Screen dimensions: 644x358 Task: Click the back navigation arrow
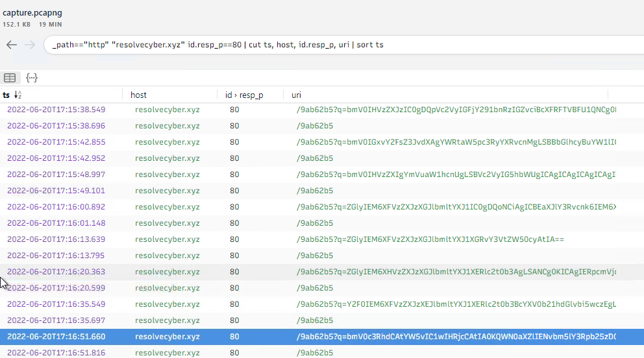click(x=11, y=45)
